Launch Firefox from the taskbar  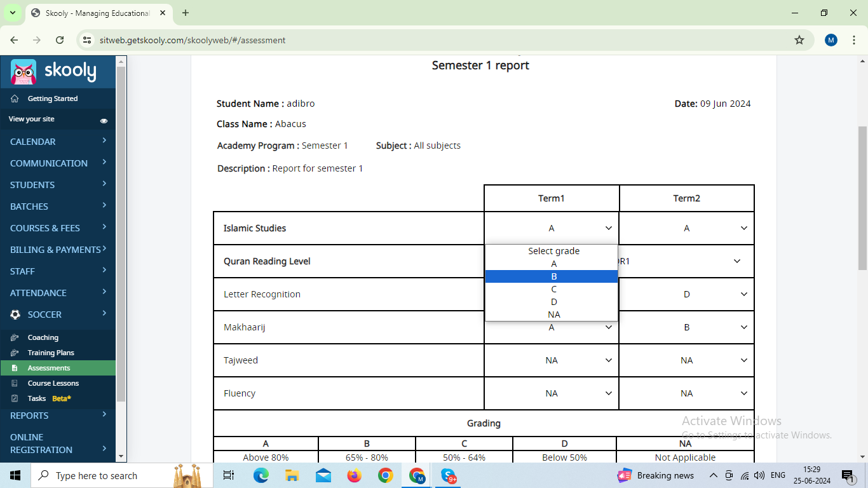click(x=354, y=475)
